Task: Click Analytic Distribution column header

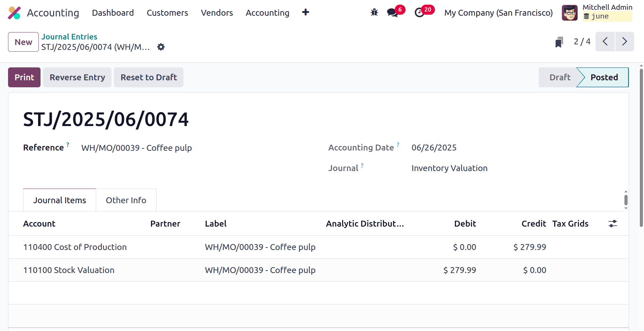Action: [x=365, y=224]
